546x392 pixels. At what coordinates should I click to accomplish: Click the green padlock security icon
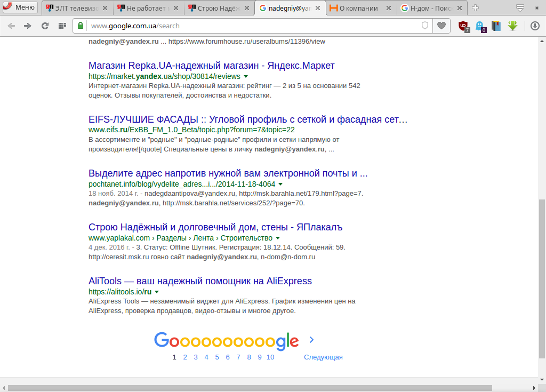(81, 26)
